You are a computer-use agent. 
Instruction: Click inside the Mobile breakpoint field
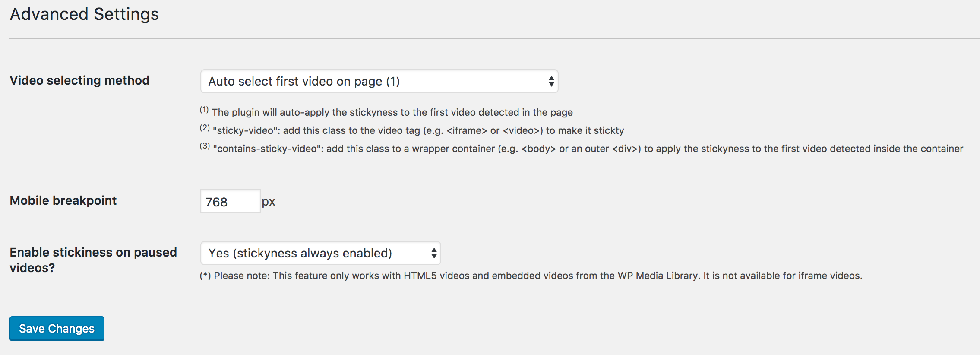point(230,201)
